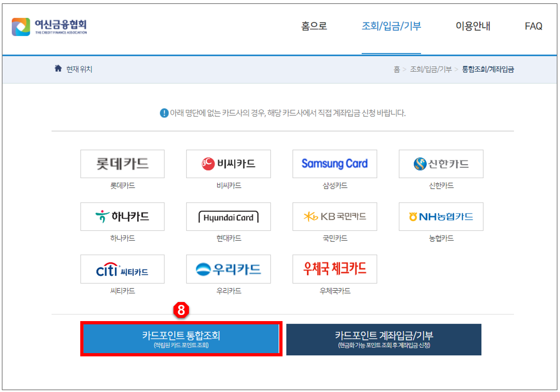
Task: Click the 카드포인트 계좌입금/기부 button
Action: [384, 339]
